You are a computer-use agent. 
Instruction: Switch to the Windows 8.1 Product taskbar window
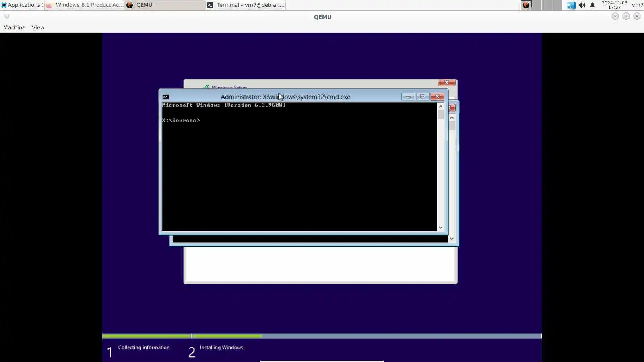tap(85, 5)
